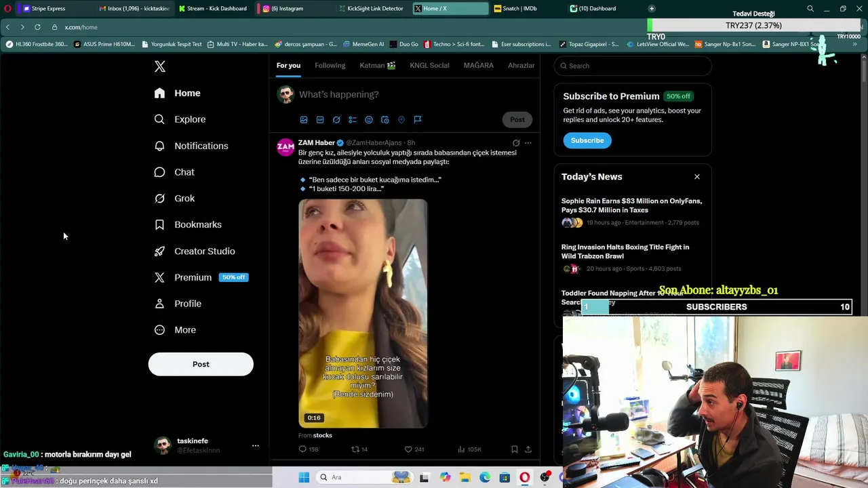The height and width of the screenshot is (488, 868).
Task: Switch to the KickSight Link Detector tab
Action: coord(371,9)
